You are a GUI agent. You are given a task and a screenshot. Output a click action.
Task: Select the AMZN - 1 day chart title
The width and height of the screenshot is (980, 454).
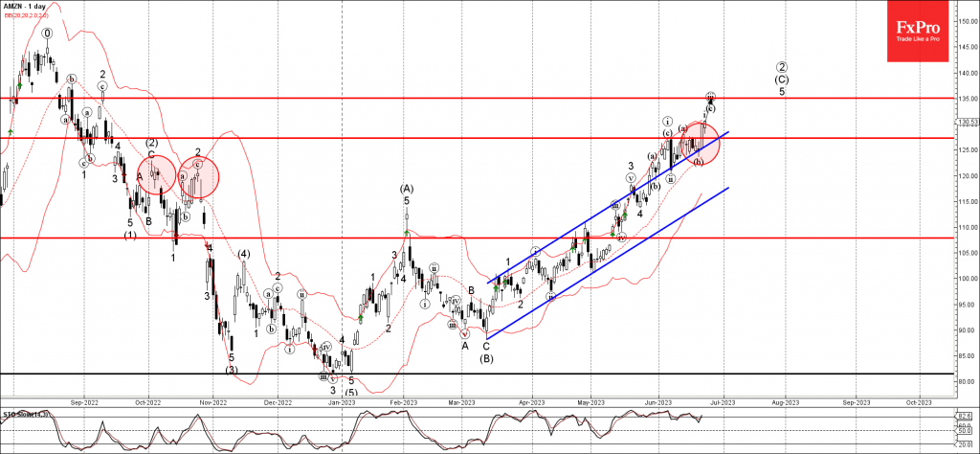click(27, 6)
